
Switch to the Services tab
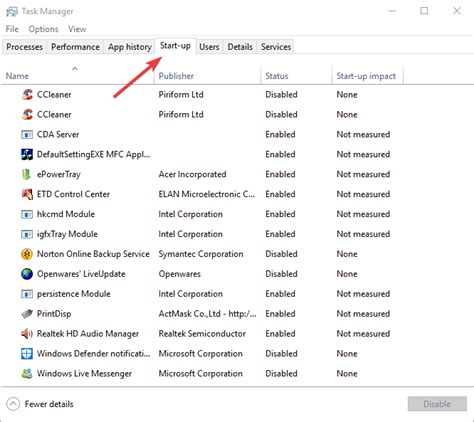pos(276,47)
